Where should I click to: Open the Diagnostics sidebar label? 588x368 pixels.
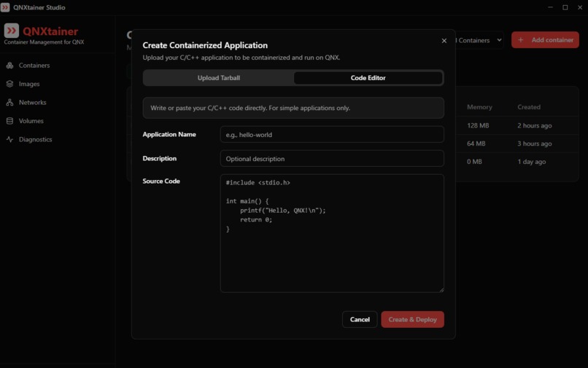click(35, 139)
